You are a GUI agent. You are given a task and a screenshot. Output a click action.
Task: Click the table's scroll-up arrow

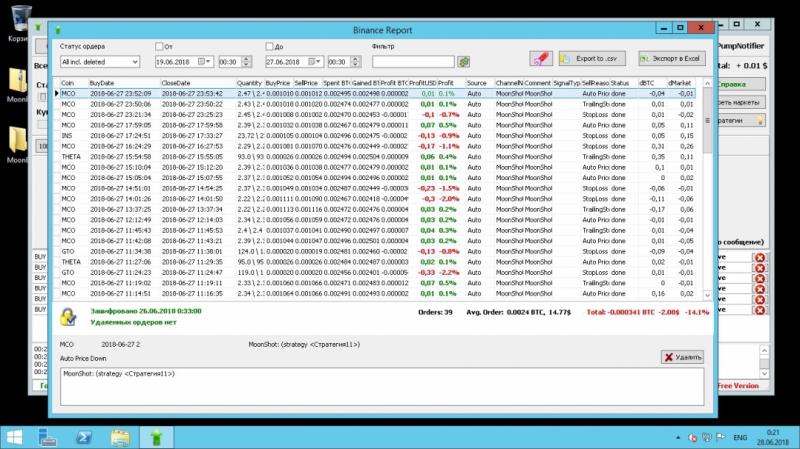coord(707,83)
